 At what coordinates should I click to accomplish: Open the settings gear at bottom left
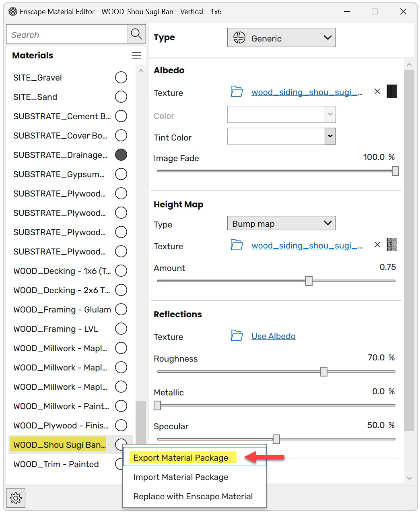(16, 498)
